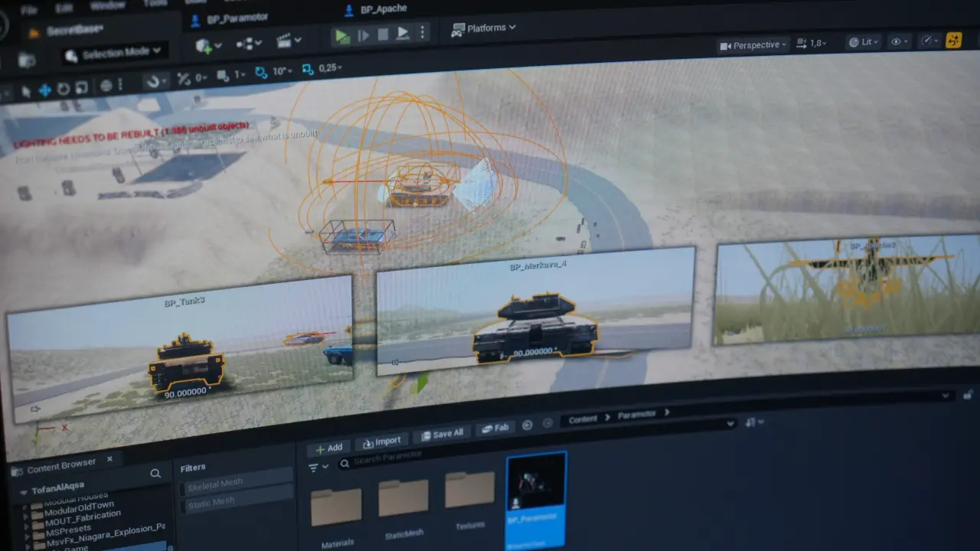Click the yellow viewport toolbar button
980x551 pixels.
point(954,40)
